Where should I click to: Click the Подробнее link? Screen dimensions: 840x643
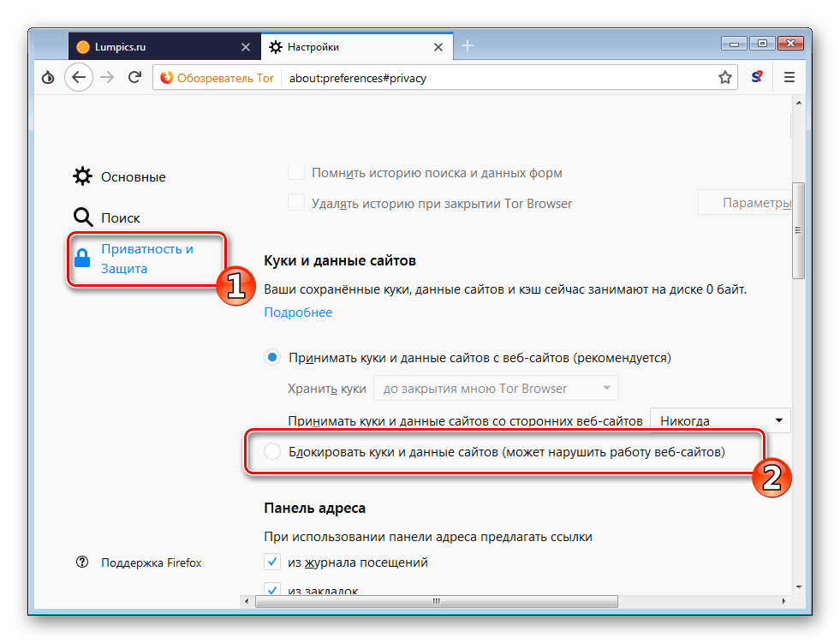click(x=298, y=313)
